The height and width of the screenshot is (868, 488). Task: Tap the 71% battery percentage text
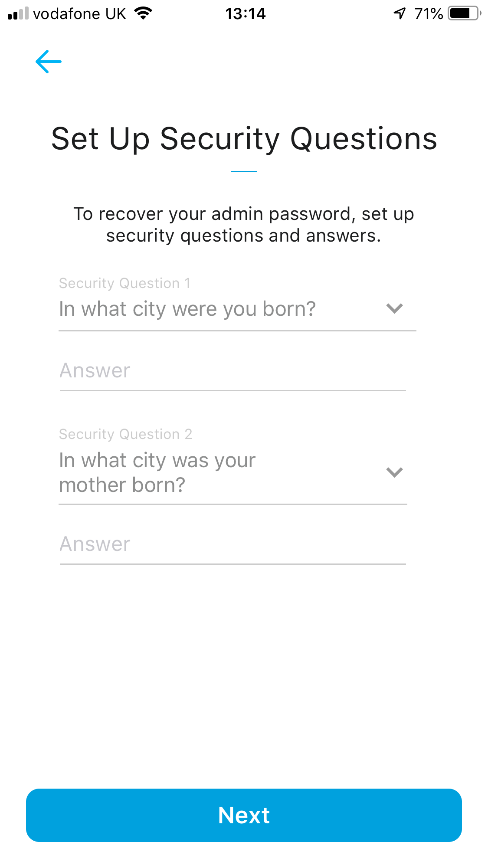tap(428, 14)
